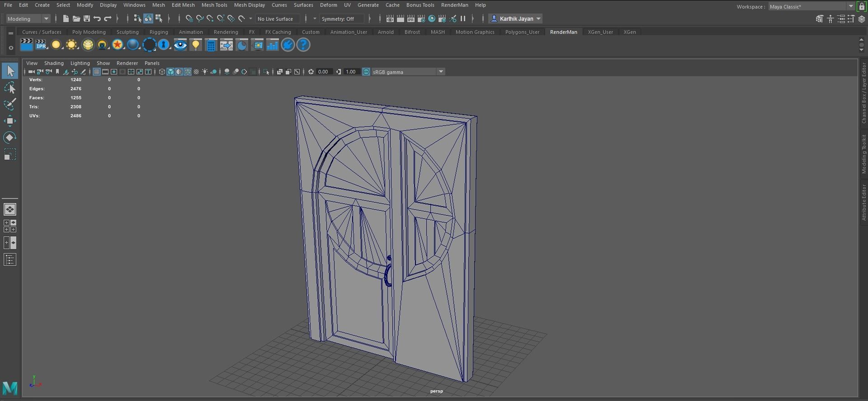868x401 pixels.
Task: Open the Bonus Tools menu
Action: pos(420,5)
